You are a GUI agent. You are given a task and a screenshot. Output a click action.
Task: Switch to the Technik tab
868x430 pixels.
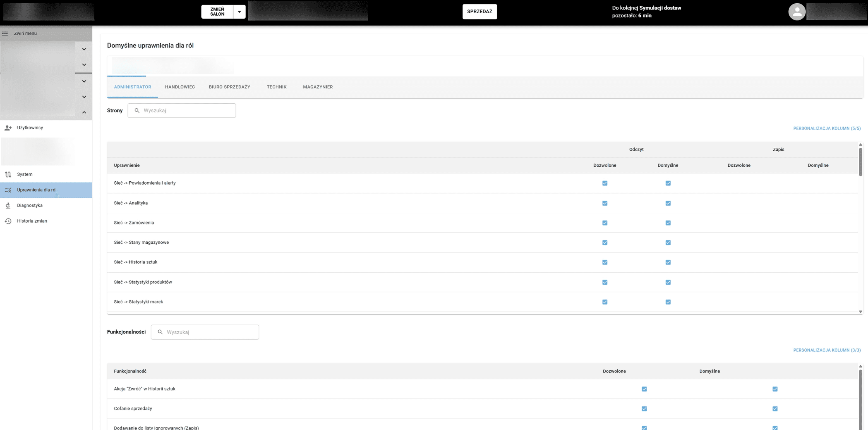coord(277,87)
